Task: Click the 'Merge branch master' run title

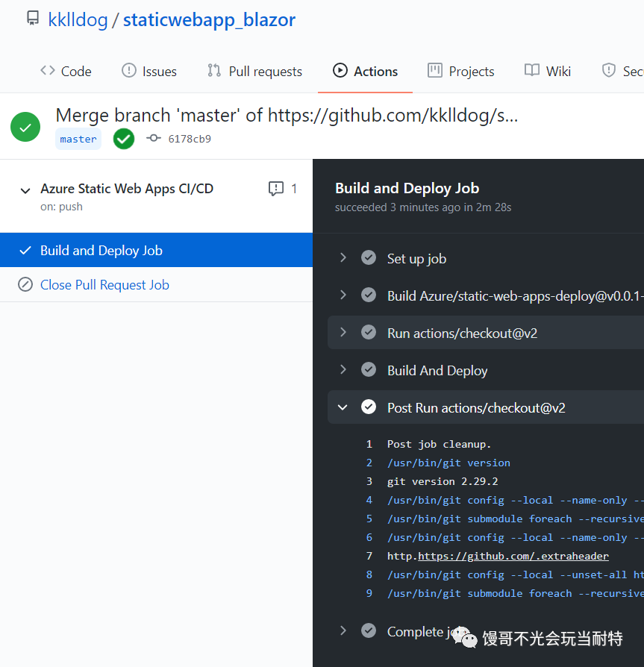Action: [x=287, y=116]
